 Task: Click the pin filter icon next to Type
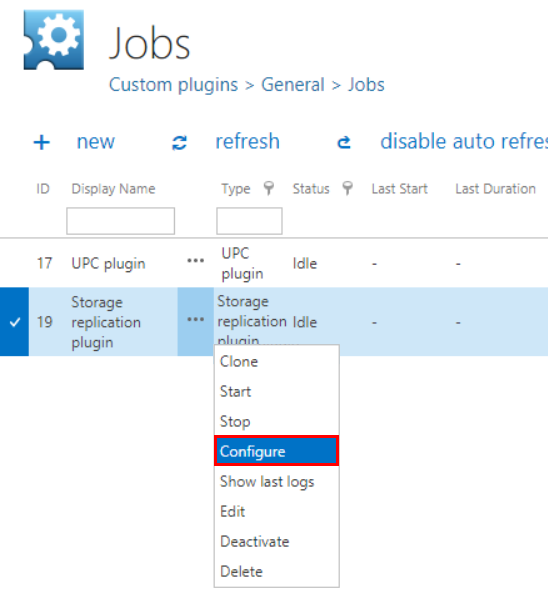click(269, 188)
